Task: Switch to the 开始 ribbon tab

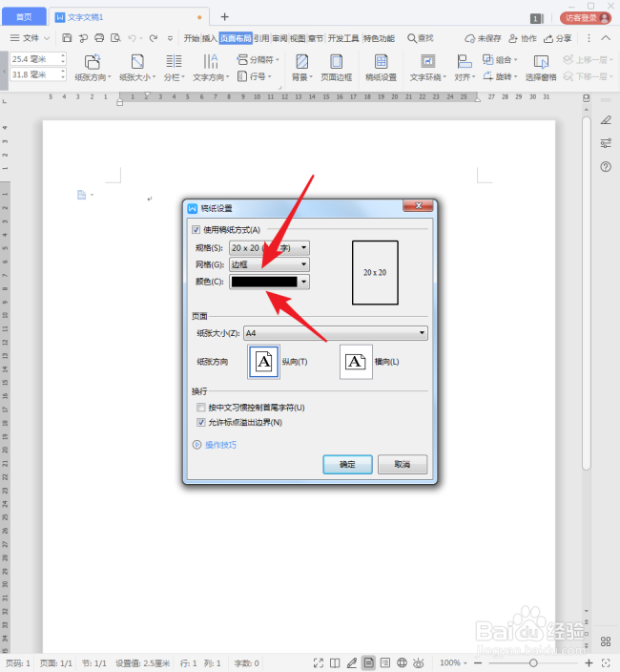Action: pyautogui.click(x=192, y=38)
